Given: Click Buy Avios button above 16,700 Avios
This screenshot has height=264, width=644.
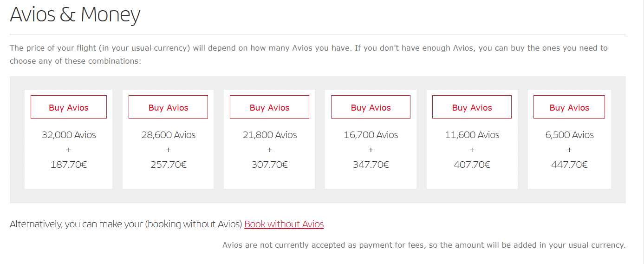Looking at the screenshot, I should (371, 107).
